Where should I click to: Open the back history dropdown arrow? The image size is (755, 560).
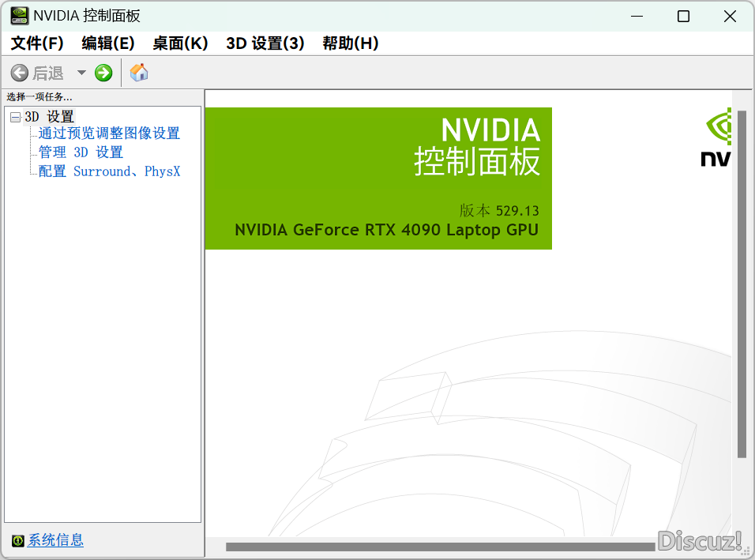point(81,73)
